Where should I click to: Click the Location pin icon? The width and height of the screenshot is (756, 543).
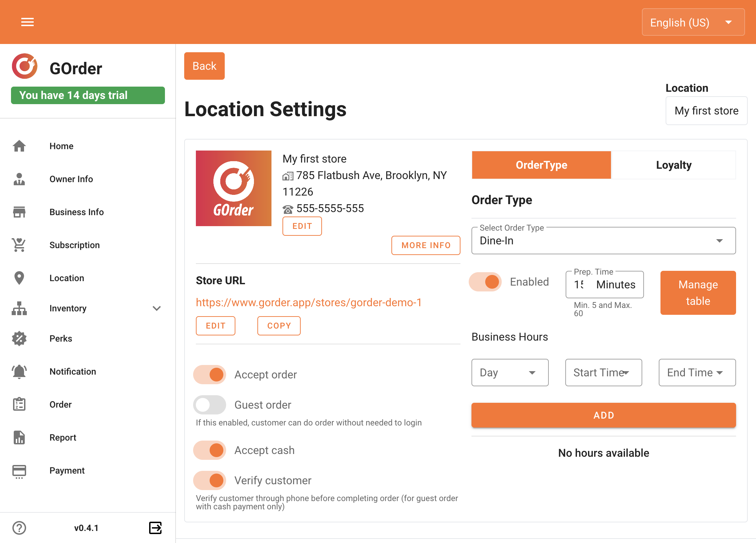(19, 278)
